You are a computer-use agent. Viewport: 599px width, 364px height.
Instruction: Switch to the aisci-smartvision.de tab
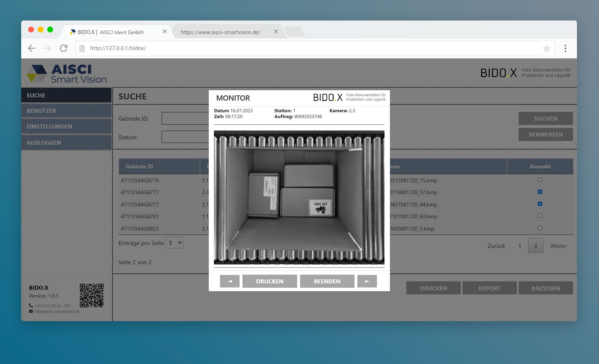coord(221,32)
